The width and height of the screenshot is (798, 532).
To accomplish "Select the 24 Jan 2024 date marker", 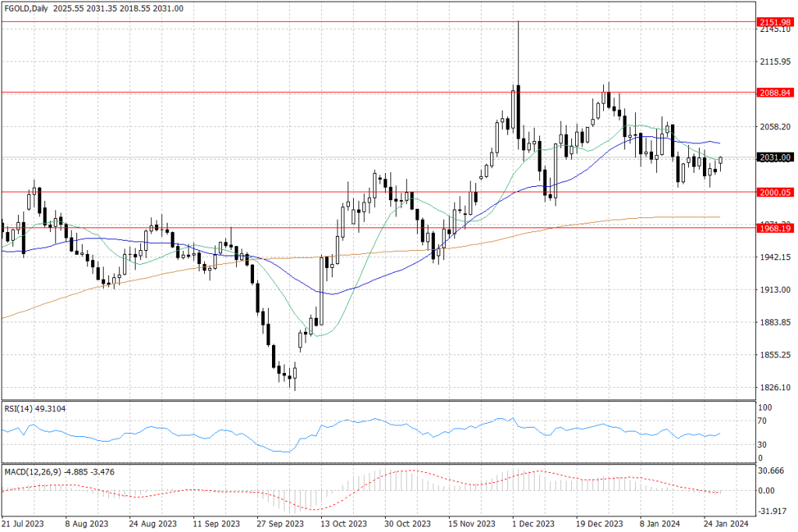I will point(726,524).
